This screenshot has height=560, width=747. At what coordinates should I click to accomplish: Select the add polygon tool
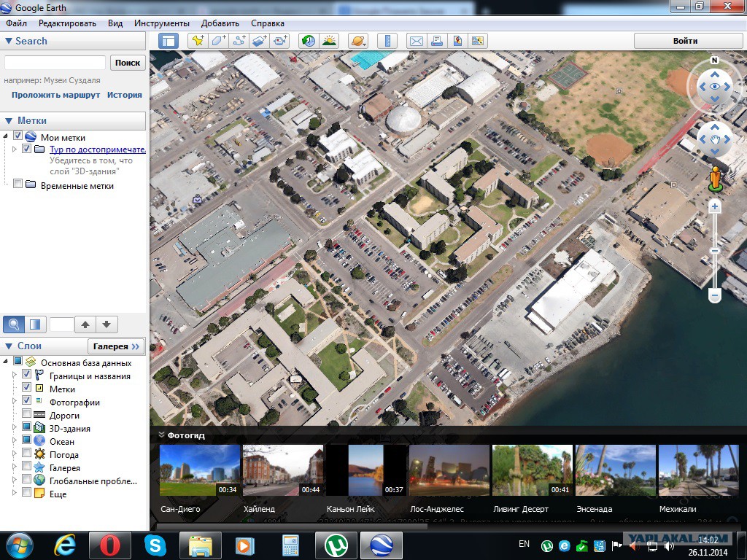pos(218,41)
